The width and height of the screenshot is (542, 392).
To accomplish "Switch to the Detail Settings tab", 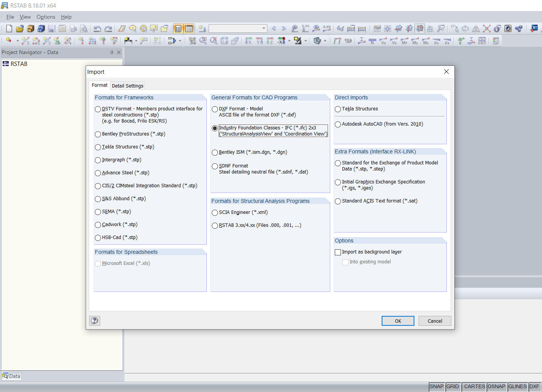I will coord(127,85).
